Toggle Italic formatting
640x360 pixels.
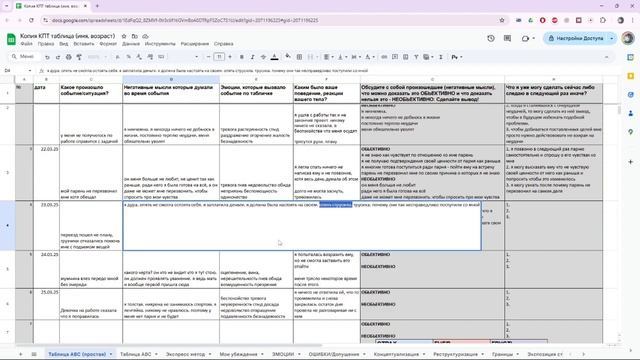[253, 57]
